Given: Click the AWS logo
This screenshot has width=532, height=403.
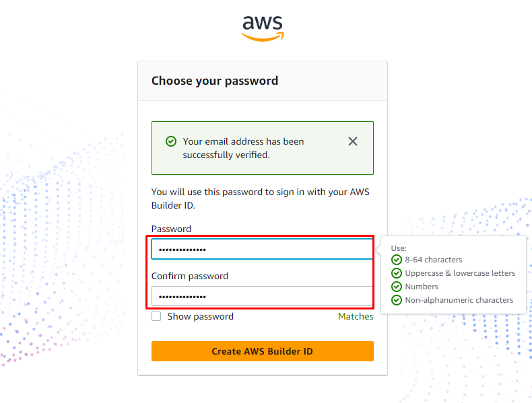Looking at the screenshot, I should coord(263,27).
